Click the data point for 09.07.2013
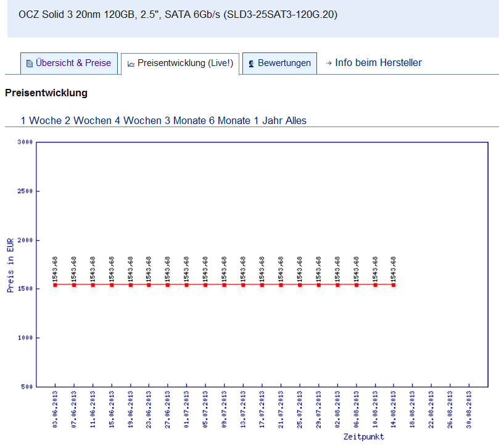This screenshot has width=499, height=448. 225,285
